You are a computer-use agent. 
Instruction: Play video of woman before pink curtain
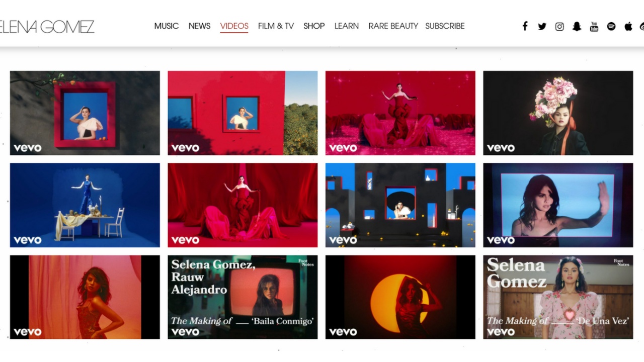[85, 297]
